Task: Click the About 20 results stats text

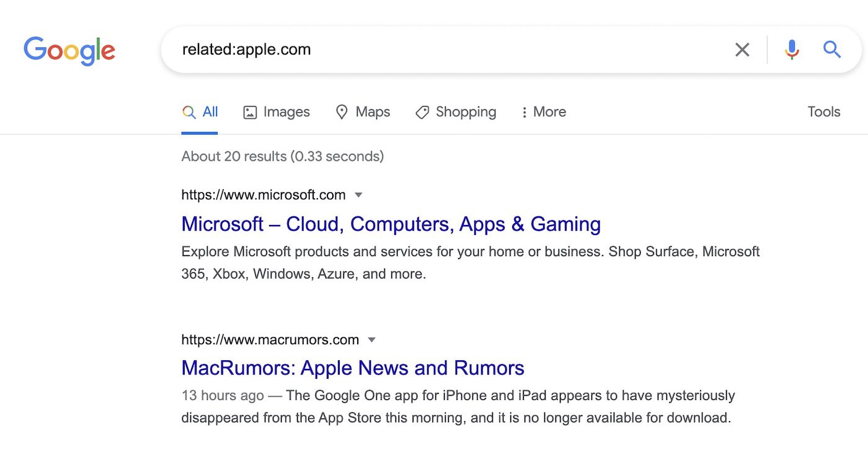Action: 282,156
